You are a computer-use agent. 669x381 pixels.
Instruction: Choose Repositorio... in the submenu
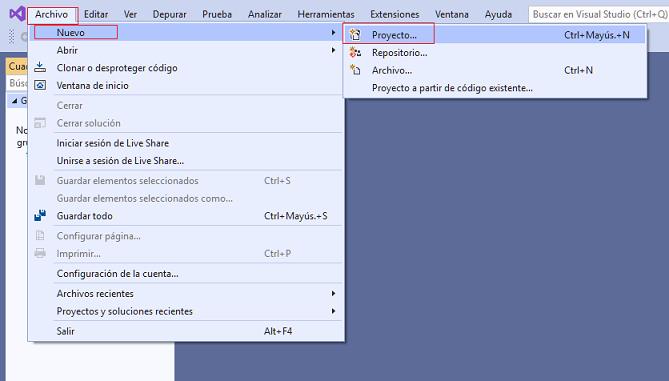coord(495,53)
